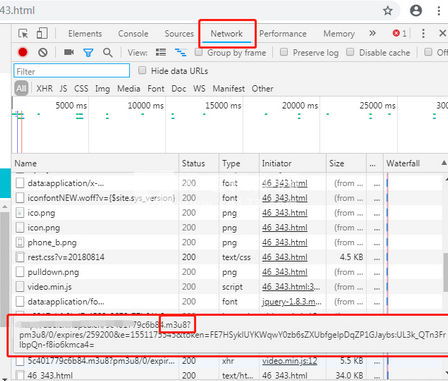Show overview waterfall view icon
This screenshot has width=448, height=381.
(x=181, y=52)
